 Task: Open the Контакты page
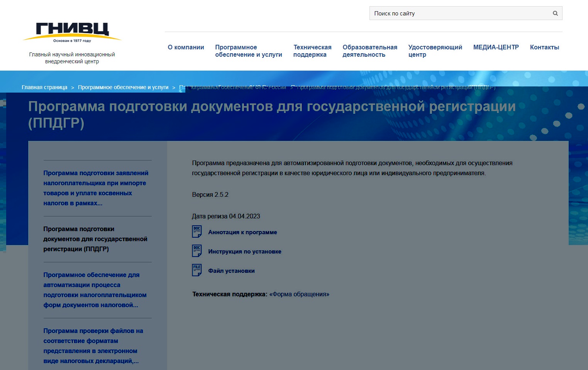(x=544, y=47)
